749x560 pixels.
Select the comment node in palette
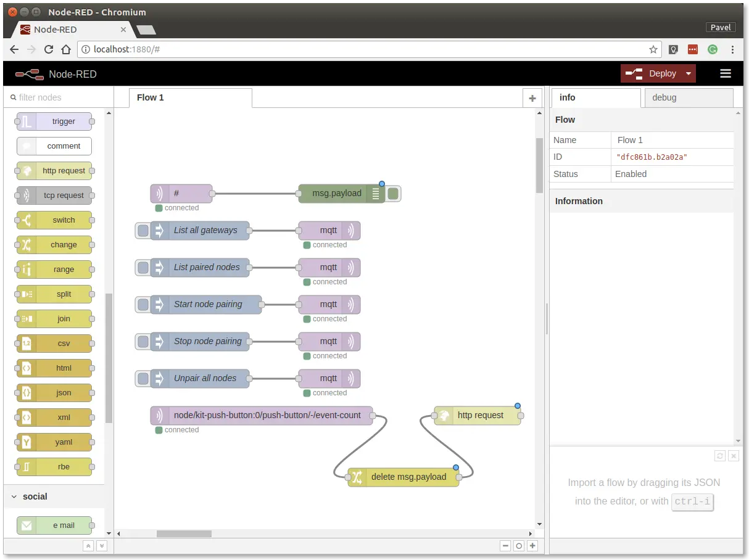pyautogui.click(x=54, y=146)
